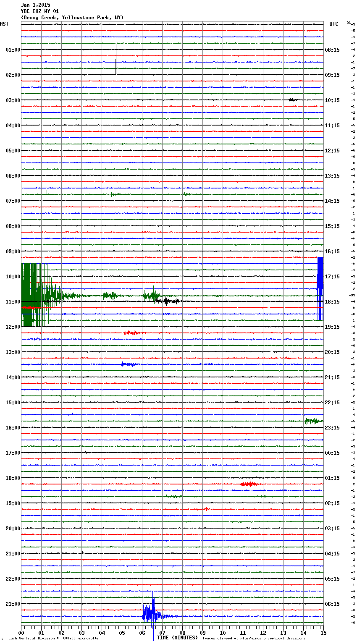Screen dimensions: 357x644
Task: Select the 03:00 MST time label
Action: pyautogui.click(x=13, y=100)
